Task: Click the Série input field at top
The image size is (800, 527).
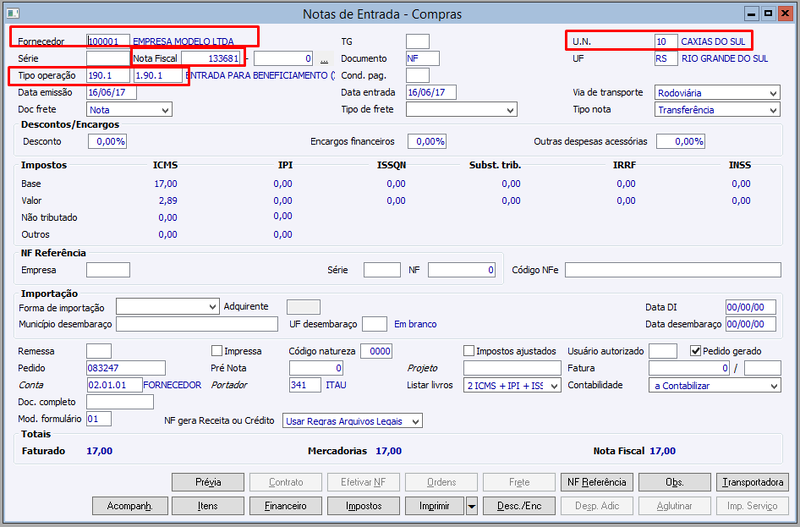Action: click(108, 59)
